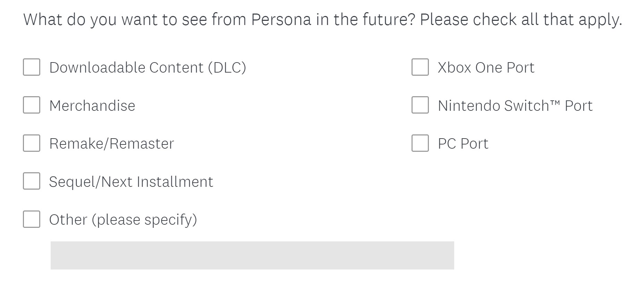Tick the Xbox One Port checkbox

[420, 67]
